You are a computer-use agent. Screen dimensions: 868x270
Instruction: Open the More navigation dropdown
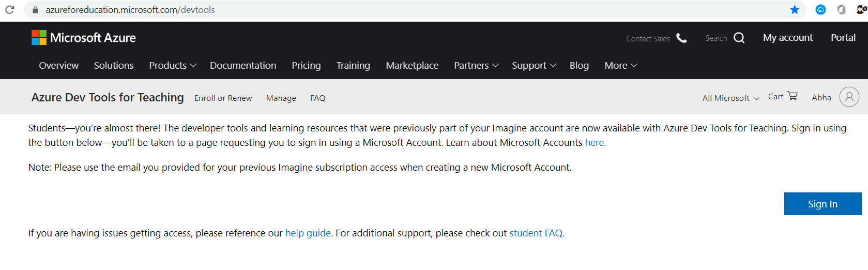(621, 66)
